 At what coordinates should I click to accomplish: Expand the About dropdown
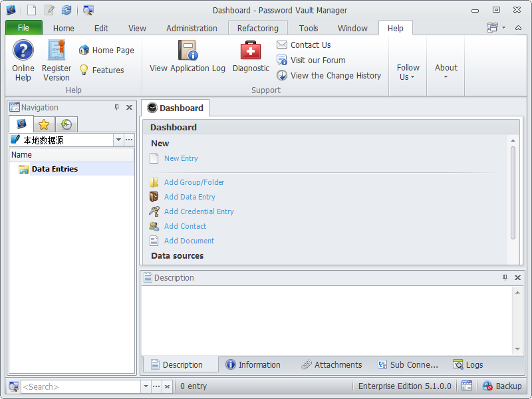pyautogui.click(x=446, y=72)
